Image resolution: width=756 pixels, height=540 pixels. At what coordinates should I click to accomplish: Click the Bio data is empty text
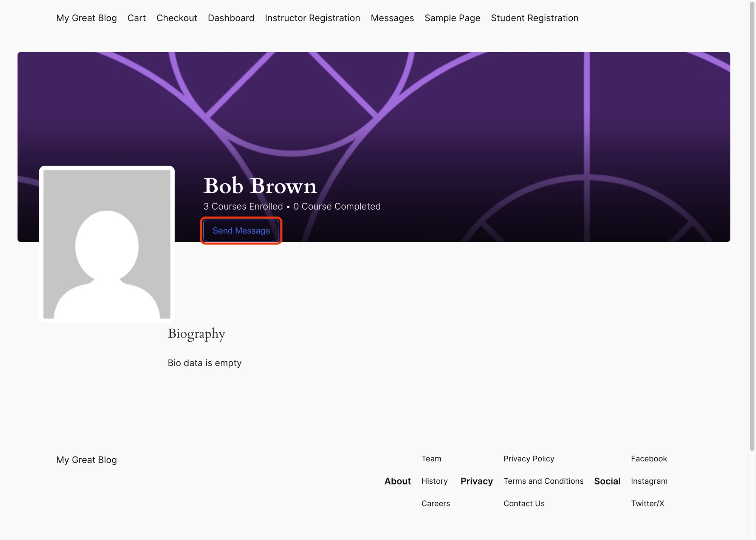[204, 363]
